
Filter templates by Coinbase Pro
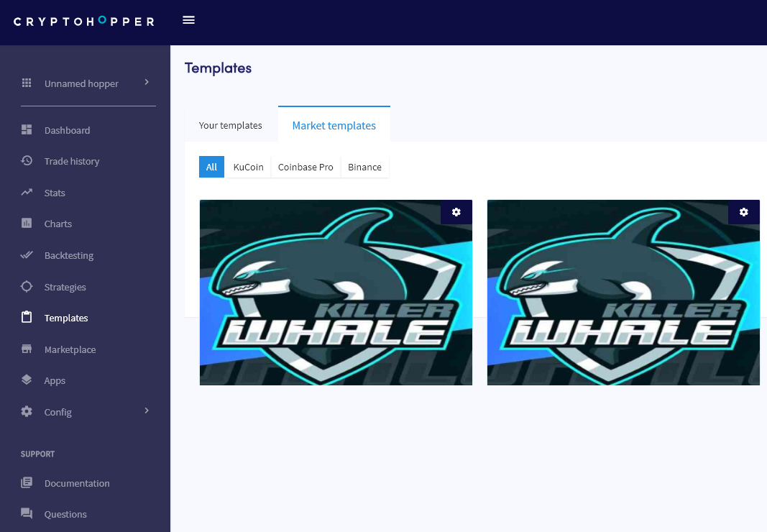[306, 167]
